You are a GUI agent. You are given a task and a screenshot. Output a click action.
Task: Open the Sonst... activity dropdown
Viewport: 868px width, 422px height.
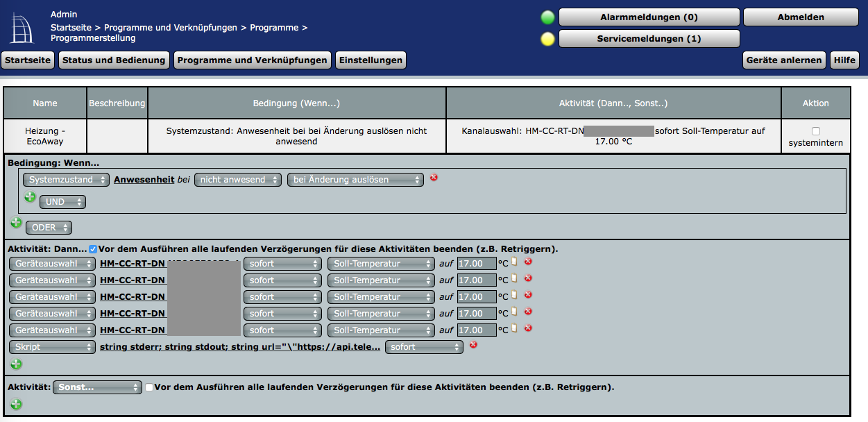coord(97,387)
